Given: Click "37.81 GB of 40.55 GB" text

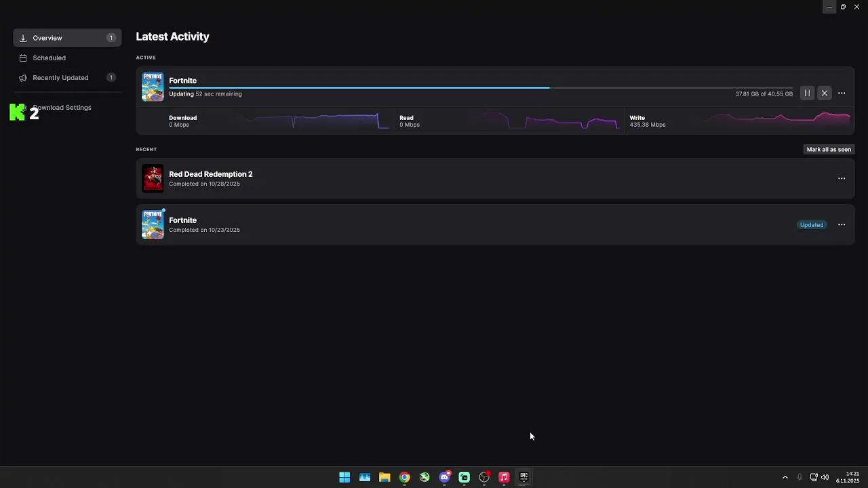Looking at the screenshot, I should click(x=764, y=94).
